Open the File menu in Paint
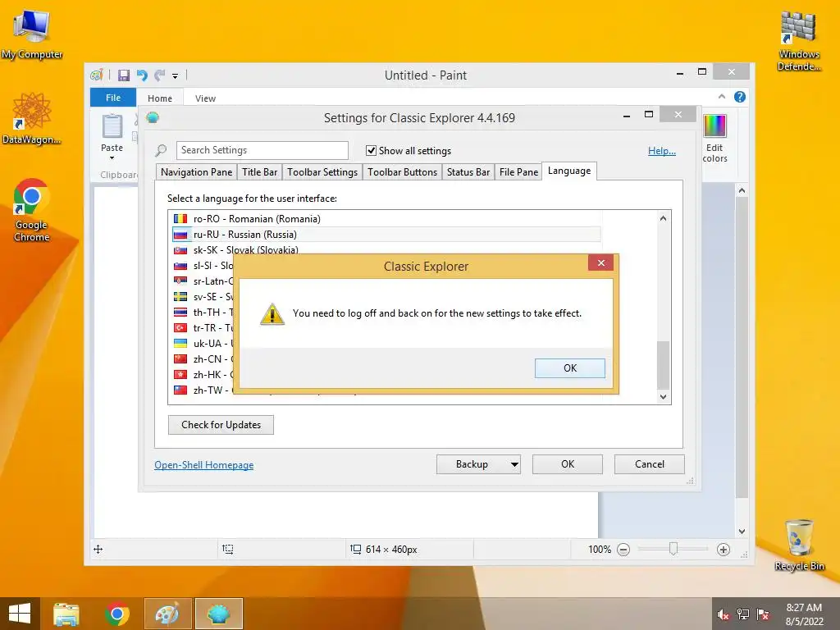 point(113,98)
